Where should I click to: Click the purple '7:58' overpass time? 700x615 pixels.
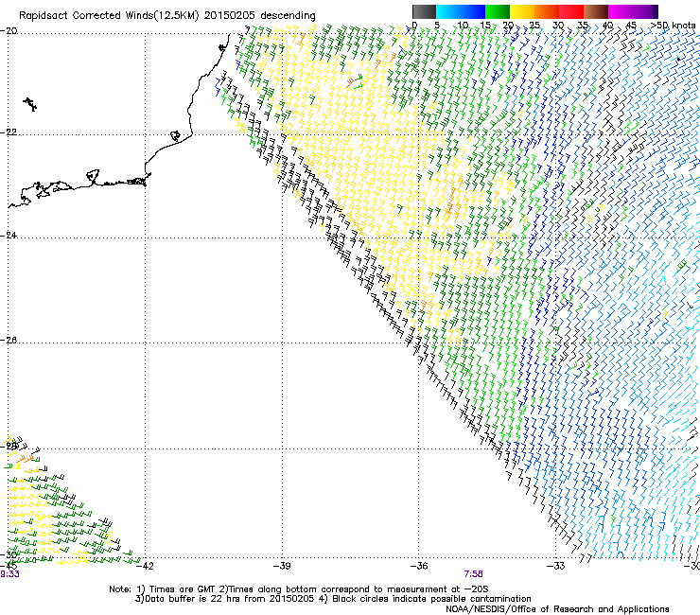[x=473, y=574]
